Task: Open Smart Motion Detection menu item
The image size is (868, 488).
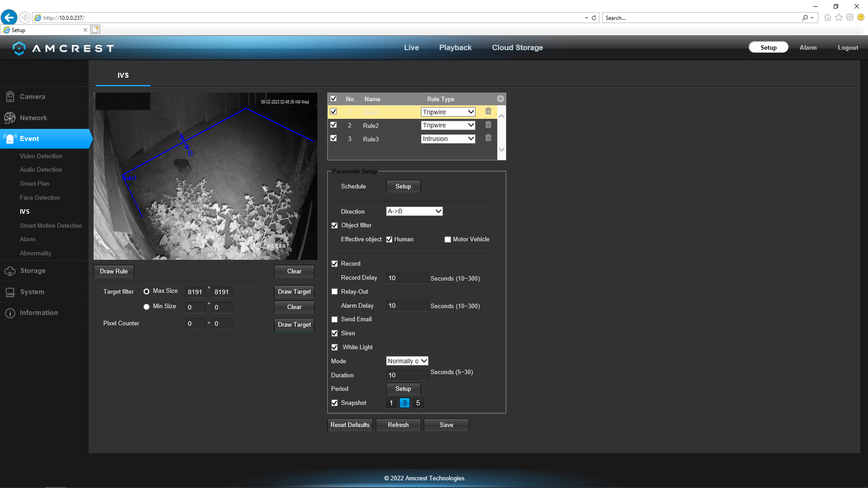Action: 51,225
